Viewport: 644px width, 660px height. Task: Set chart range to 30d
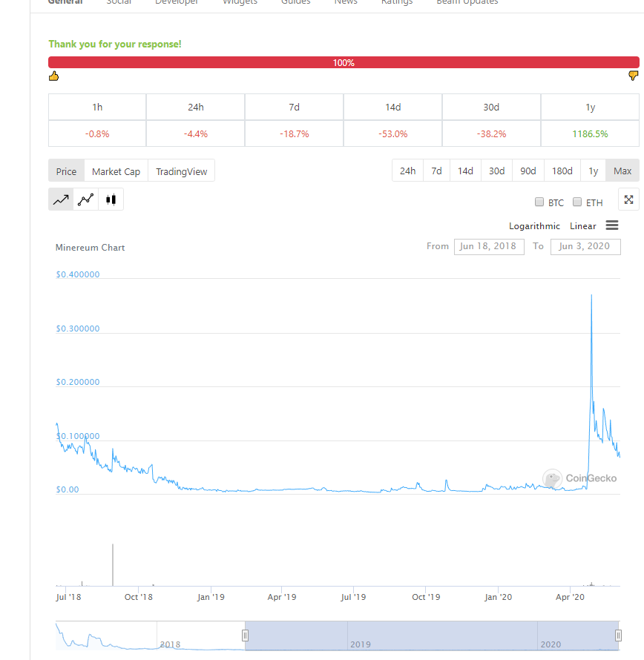(x=496, y=171)
